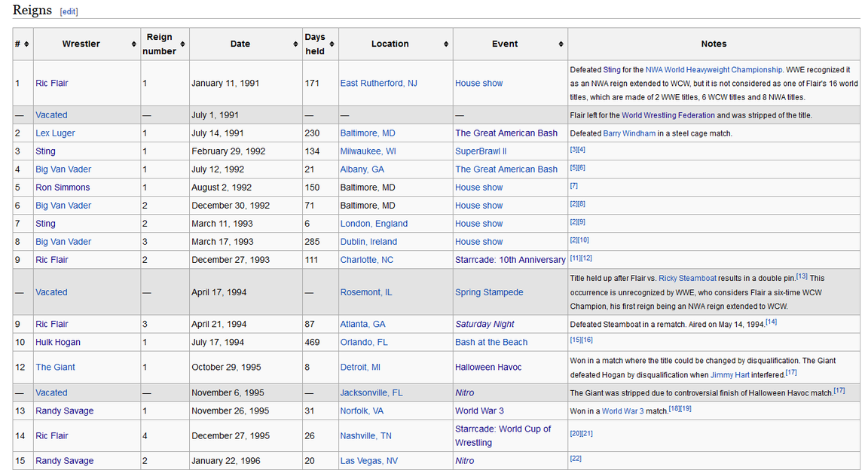Visit the East Rutherford, NJ location link
Image resolution: width=868 pixels, height=470 pixels.
[379, 83]
